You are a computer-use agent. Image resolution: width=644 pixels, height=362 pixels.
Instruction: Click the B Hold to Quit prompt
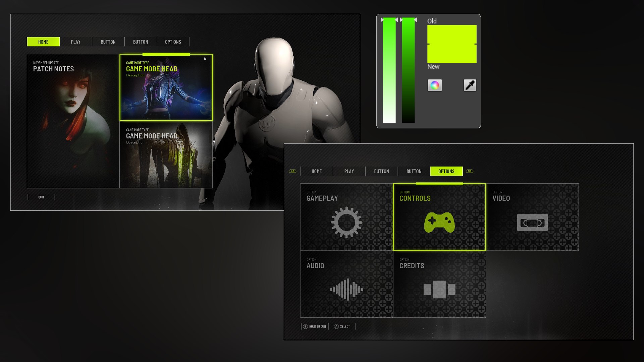point(315,326)
